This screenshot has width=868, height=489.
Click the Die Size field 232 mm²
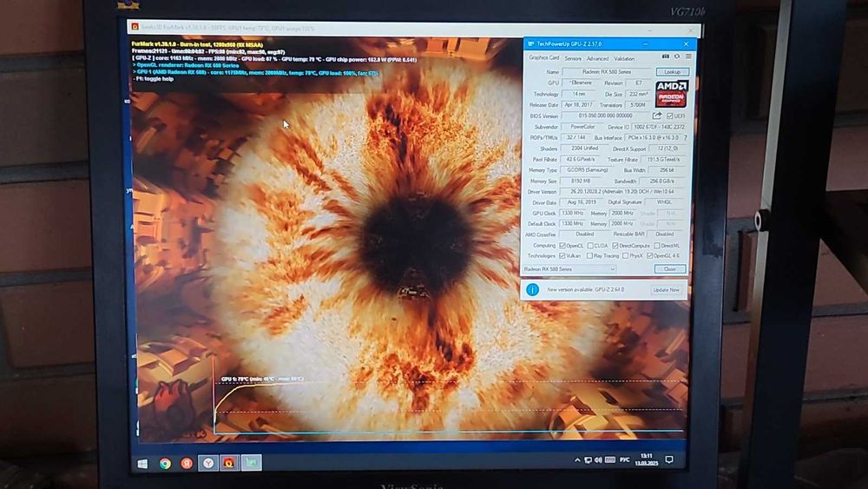click(638, 94)
